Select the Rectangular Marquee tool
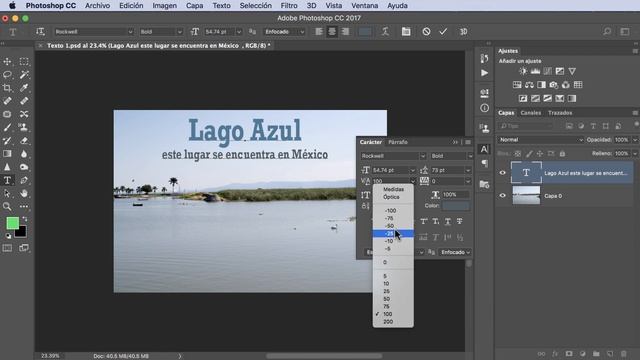Image resolution: width=640 pixels, height=360 pixels. click(24, 61)
